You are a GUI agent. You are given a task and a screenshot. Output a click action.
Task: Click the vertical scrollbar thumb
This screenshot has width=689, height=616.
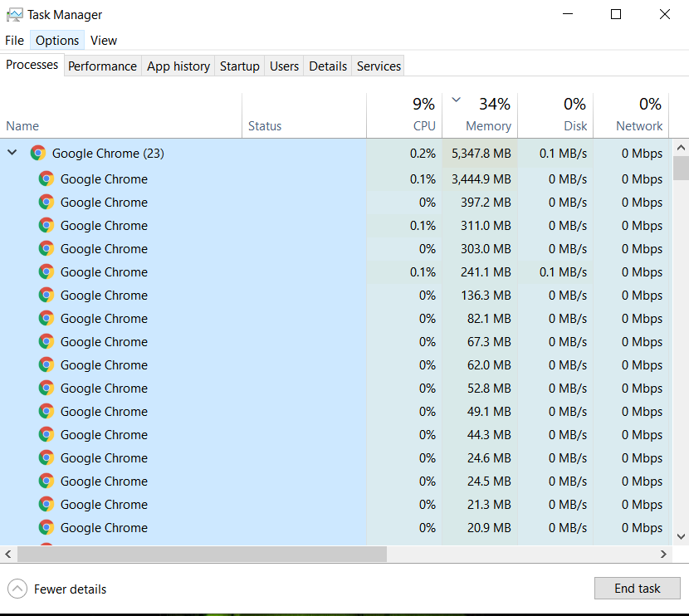pyautogui.click(x=681, y=168)
